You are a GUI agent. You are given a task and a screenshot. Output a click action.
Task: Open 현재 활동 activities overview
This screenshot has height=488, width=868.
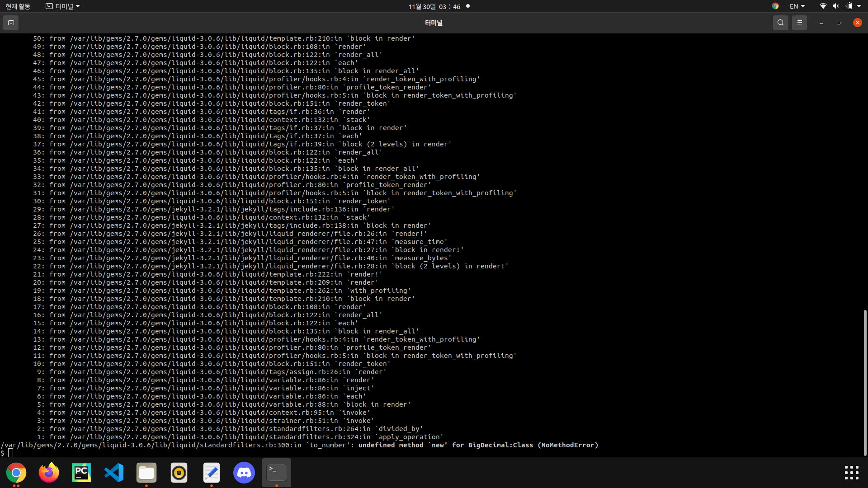[18, 6]
